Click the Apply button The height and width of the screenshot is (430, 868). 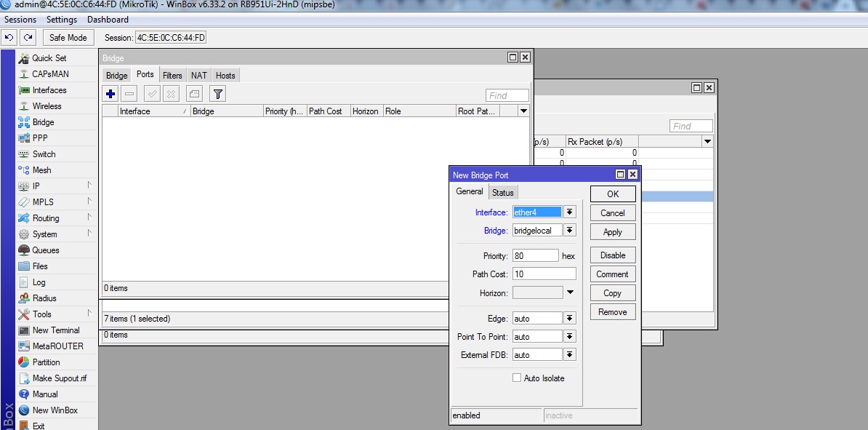(613, 232)
